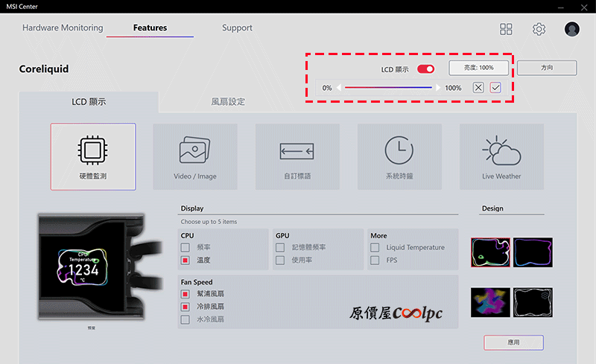Click the user profile avatar
The image size is (596, 364).
click(571, 29)
